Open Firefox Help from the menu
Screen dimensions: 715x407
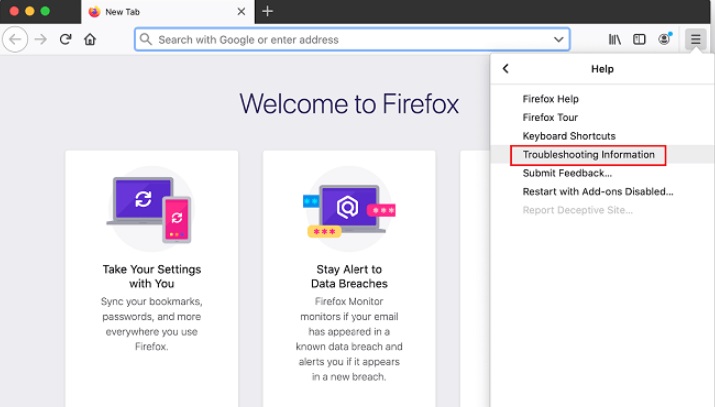[550, 99]
